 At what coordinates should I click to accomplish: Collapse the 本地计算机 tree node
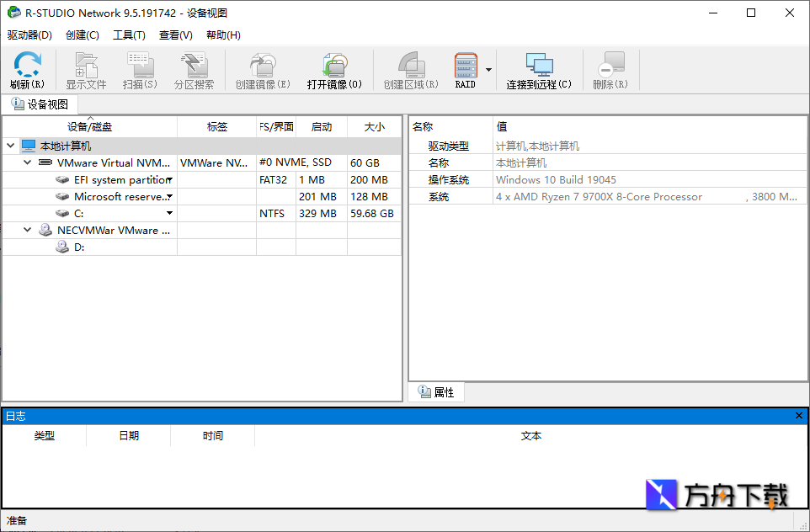(9, 145)
